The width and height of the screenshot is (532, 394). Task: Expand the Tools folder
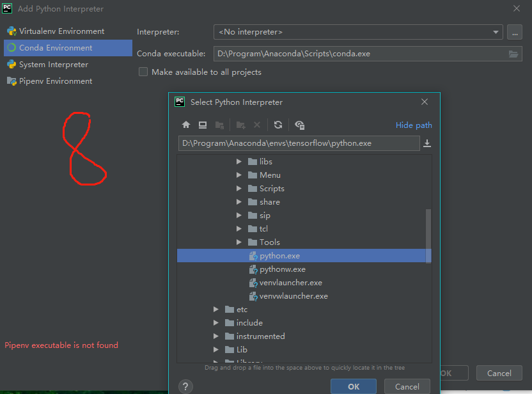(x=239, y=242)
